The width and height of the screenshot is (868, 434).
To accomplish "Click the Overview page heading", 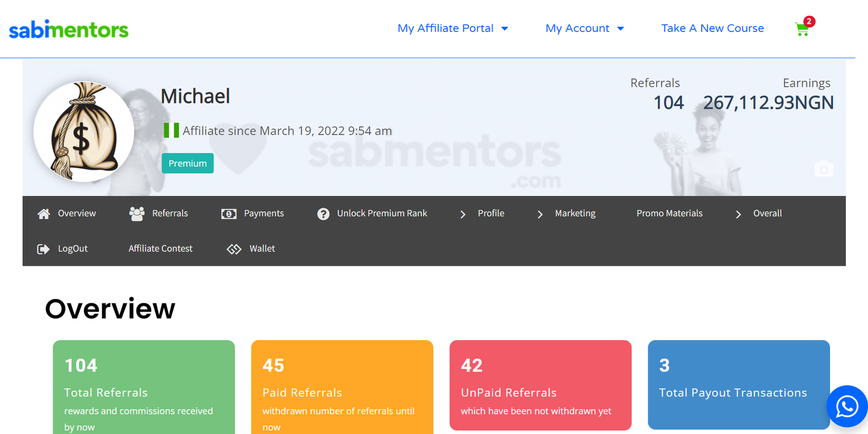I will pyautogui.click(x=110, y=309).
